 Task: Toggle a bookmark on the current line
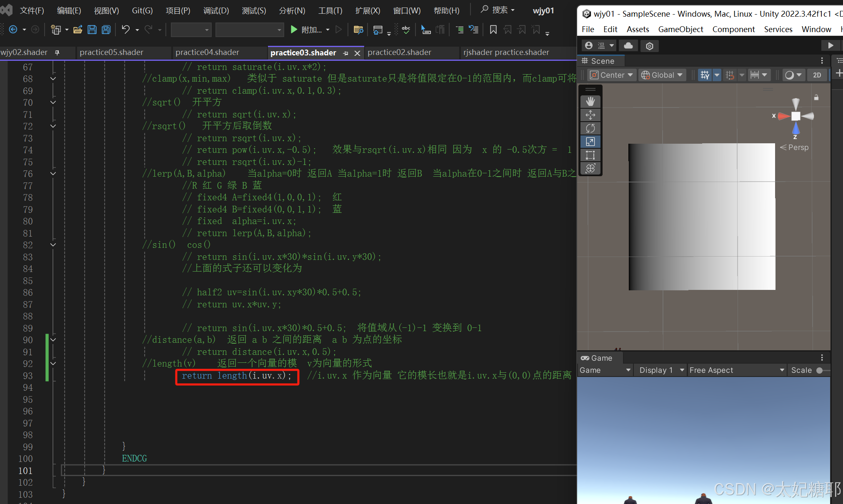(x=493, y=30)
